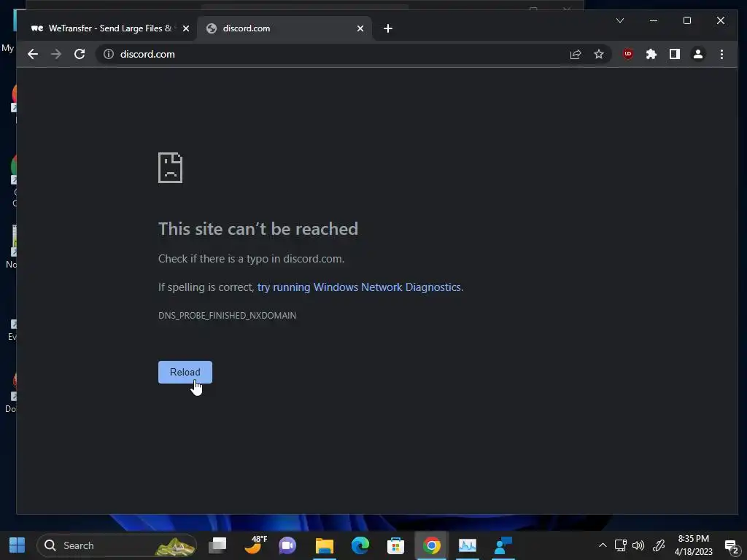747x560 pixels.
Task: Reload page via toolbar refresh icon
Action: (x=80, y=54)
